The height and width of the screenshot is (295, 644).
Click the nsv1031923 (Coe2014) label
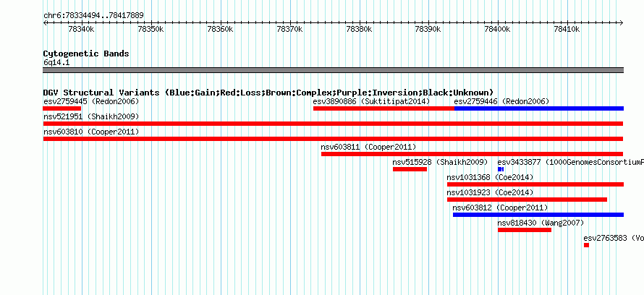[x=491, y=192]
